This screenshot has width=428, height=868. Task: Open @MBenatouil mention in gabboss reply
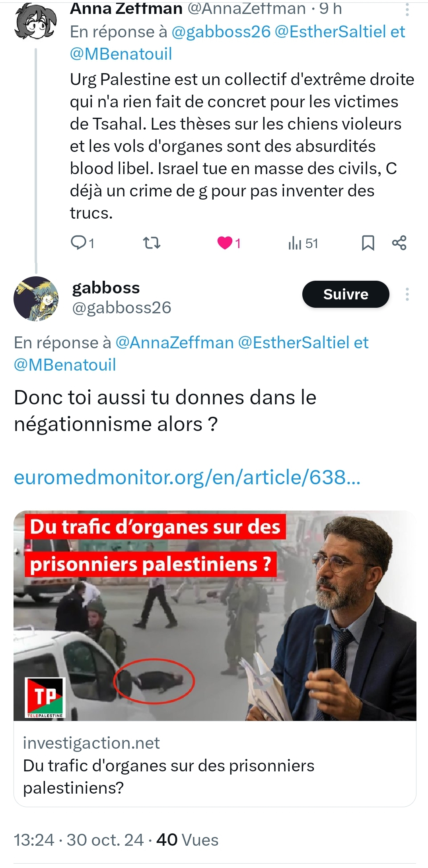point(65,365)
